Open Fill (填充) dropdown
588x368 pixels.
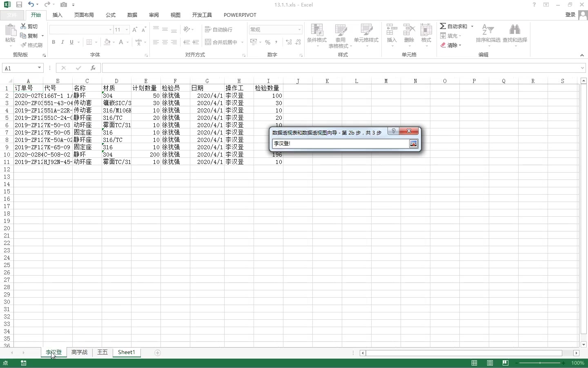point(451,36)
